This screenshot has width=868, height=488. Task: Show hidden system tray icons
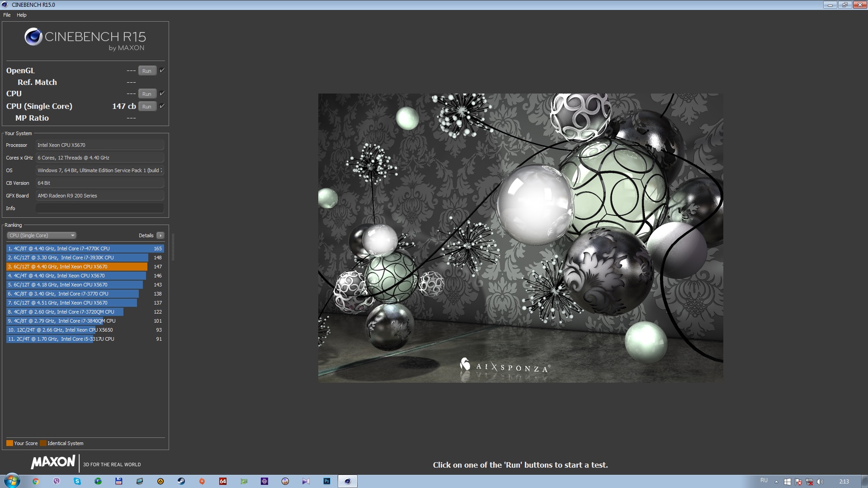pyautogui.click(x=776, y=482)
